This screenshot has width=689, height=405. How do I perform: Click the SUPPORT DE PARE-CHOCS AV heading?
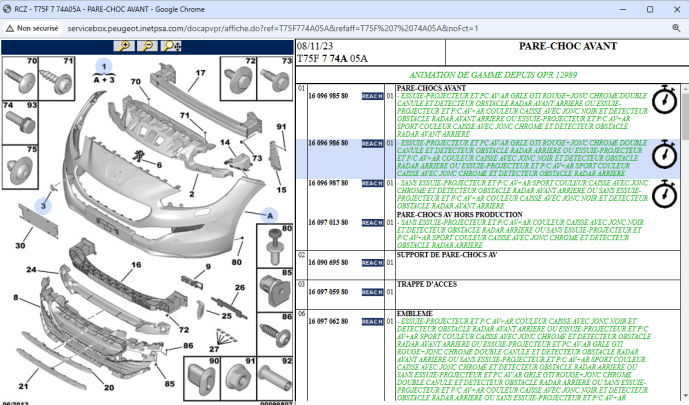click(446, 255)
